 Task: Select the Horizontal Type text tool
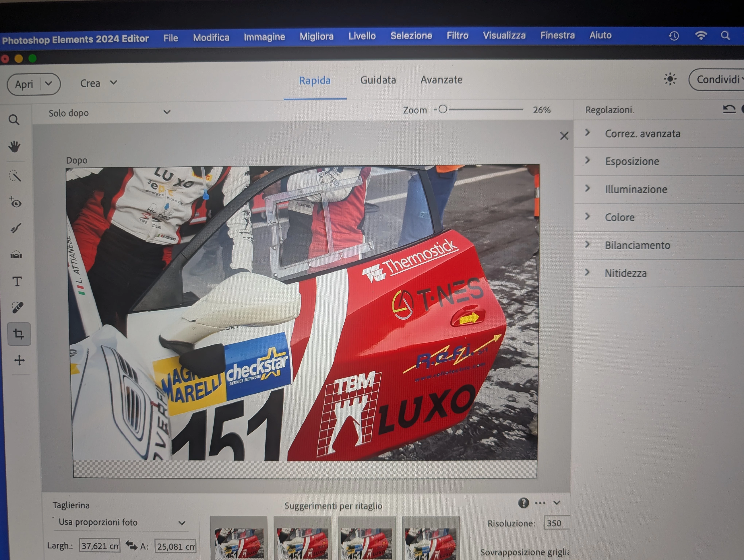[x=17, y=281]
